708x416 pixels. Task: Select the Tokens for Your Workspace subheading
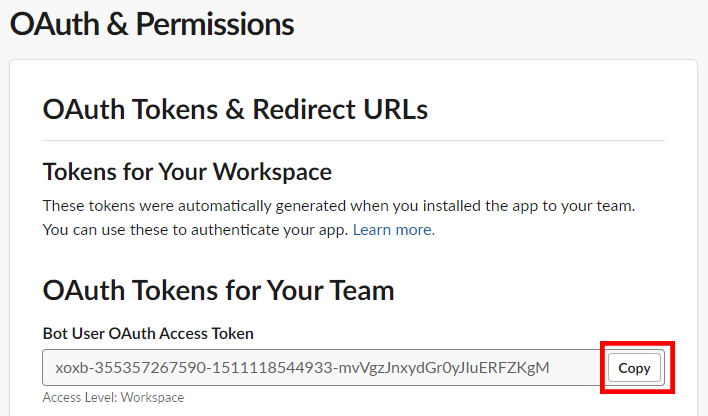click(187, 172)
